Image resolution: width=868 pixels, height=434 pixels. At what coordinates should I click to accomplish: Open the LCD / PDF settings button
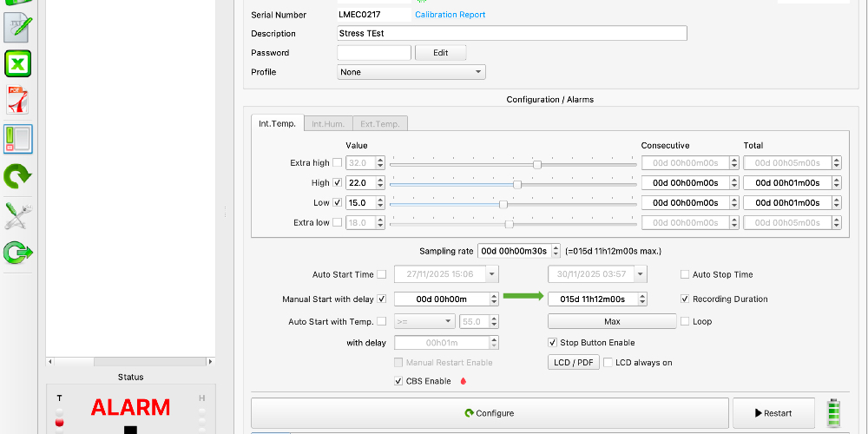tap(574, 363)
